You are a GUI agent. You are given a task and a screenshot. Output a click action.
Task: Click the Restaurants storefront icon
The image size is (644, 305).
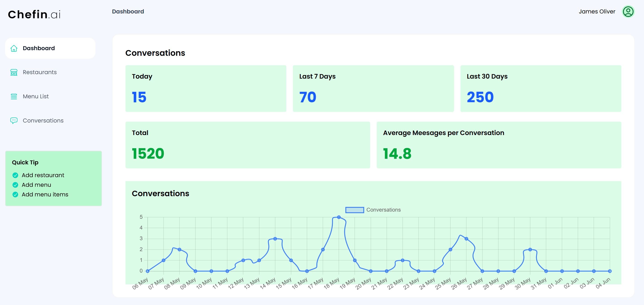pos(14,72)
